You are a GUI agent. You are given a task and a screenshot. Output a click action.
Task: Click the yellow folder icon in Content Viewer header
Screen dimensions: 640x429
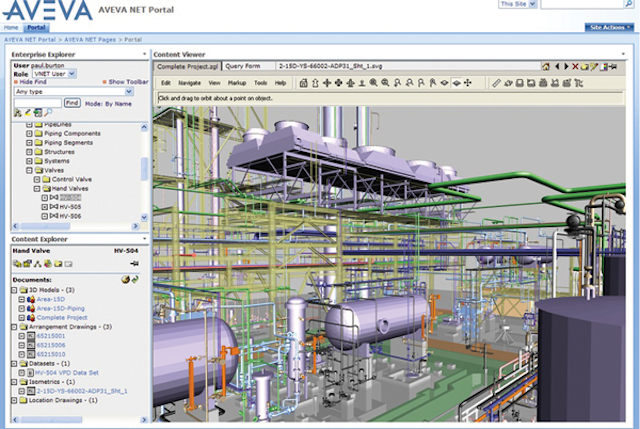[584, 67]
